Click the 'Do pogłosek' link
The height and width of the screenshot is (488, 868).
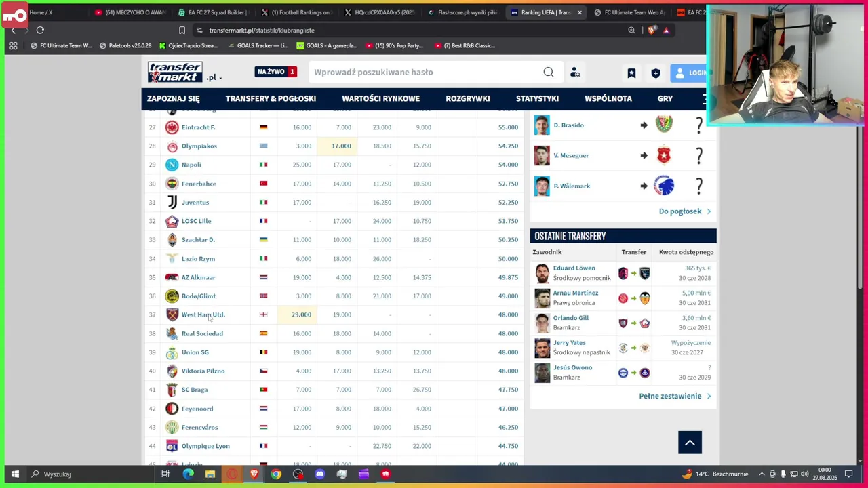click(x=685, y=211)
